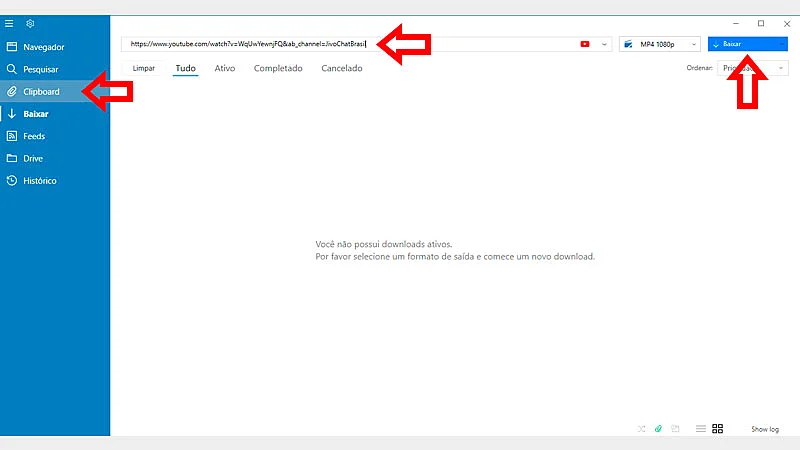Open the MP4 1080p format dropdown
The width and height of the screenshot is (800, 450).
pyautogui.click(x=660, y=44)
